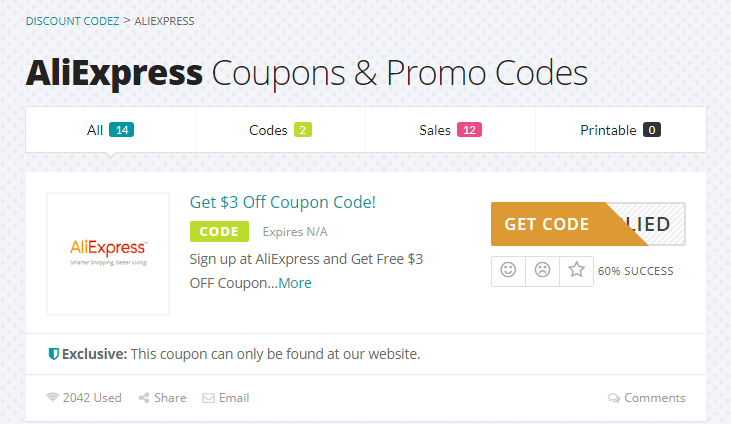Go to DISCOUNT CODEZ breadcrumb link

click(x=72, y=21)
